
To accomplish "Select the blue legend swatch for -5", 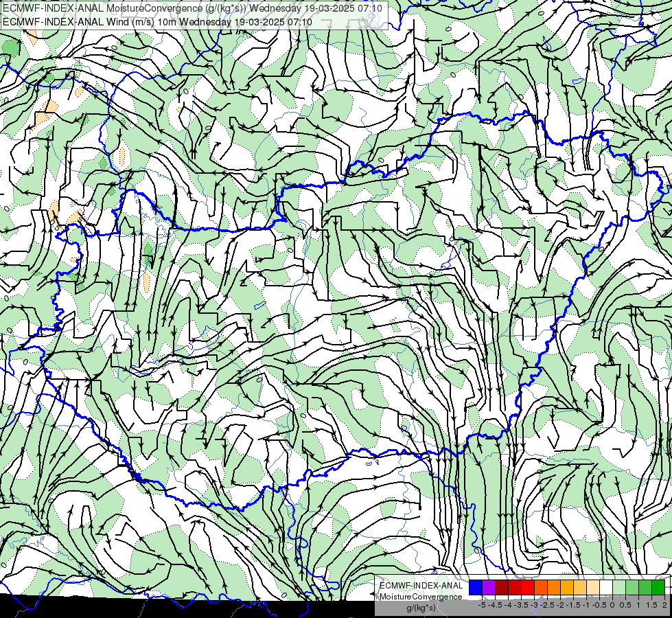I will 476,587.
